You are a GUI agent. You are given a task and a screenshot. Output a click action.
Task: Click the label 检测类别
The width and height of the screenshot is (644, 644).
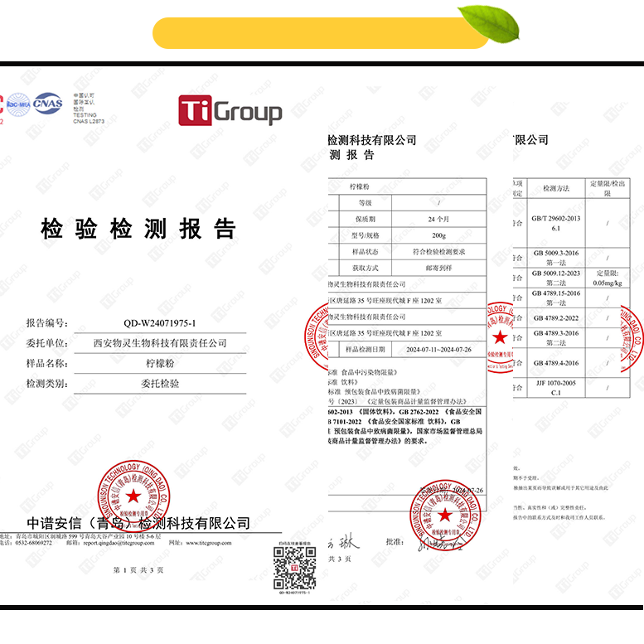[x=46, y=384]
